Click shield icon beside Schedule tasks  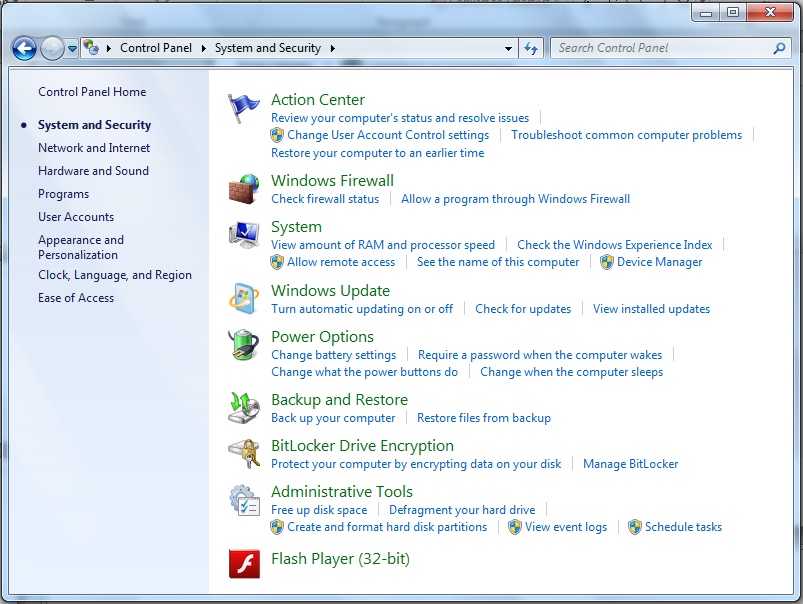tap(635, 527)
